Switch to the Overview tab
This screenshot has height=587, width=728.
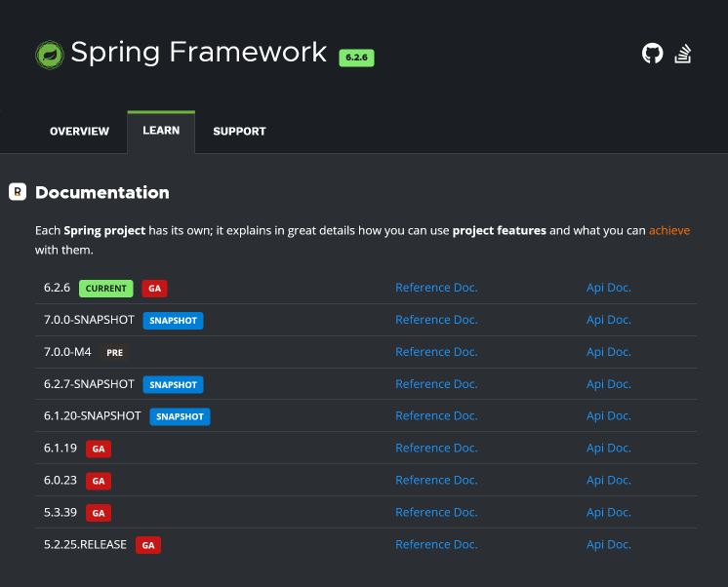click(79, 132)
